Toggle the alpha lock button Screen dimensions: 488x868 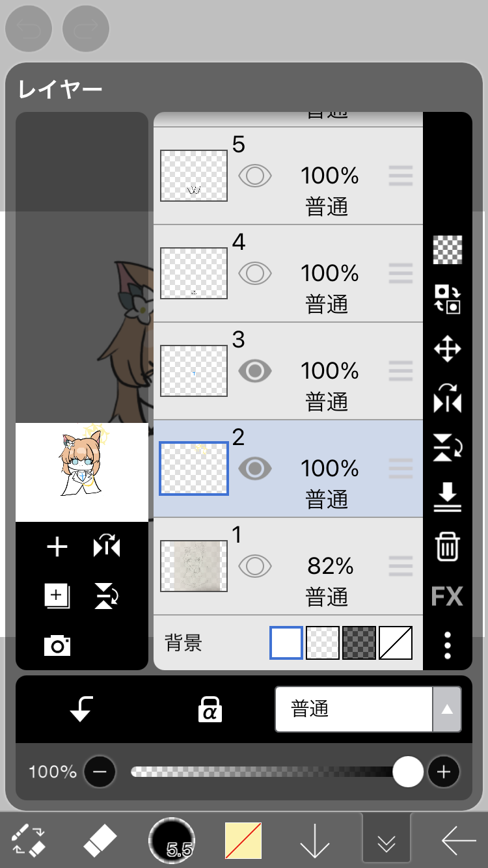click(210, 709)
